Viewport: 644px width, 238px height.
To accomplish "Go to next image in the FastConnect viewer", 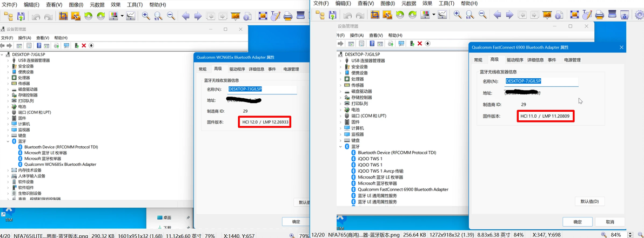I will click(x=509, y=15).
